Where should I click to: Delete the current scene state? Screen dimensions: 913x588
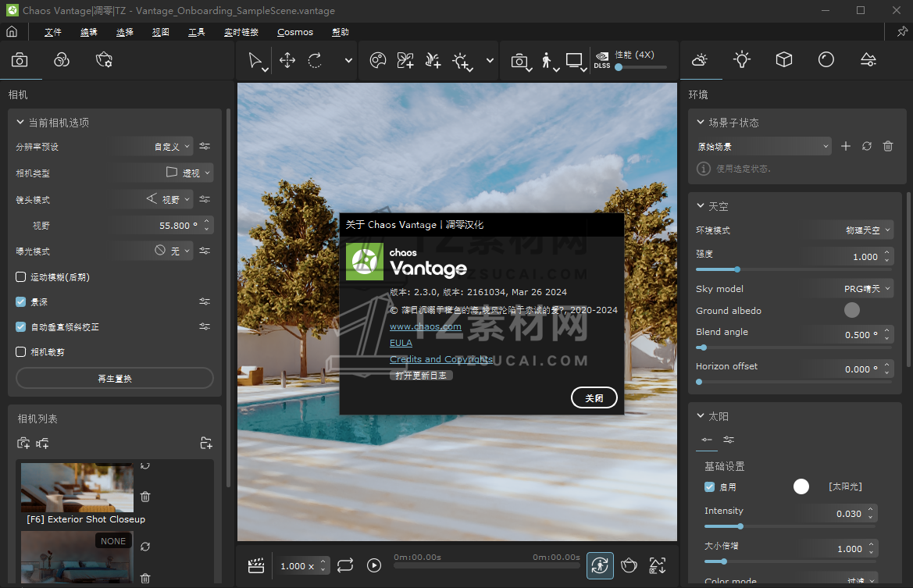[887, 146]
